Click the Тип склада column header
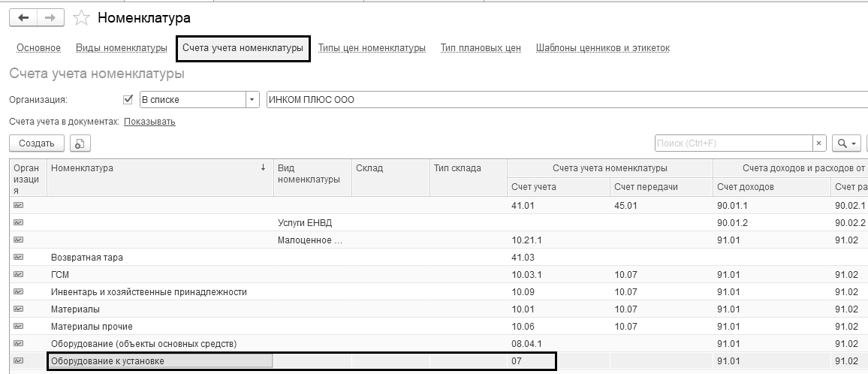868x374 pixels. [x=469, y=178]
